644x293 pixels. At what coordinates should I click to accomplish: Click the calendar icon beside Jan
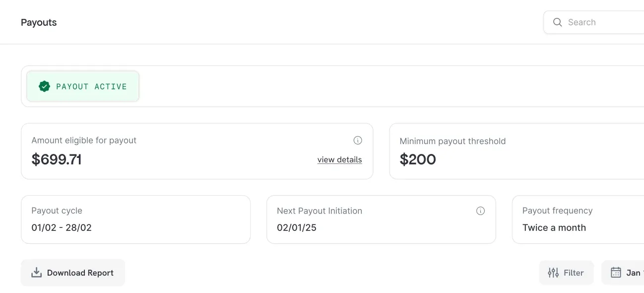pyautogui.click(x=616, y=272)
